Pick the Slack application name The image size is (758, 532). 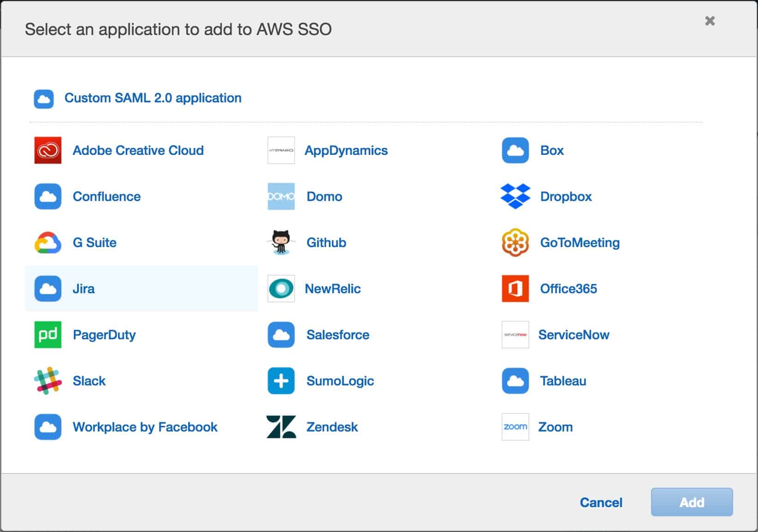(89, 381)
